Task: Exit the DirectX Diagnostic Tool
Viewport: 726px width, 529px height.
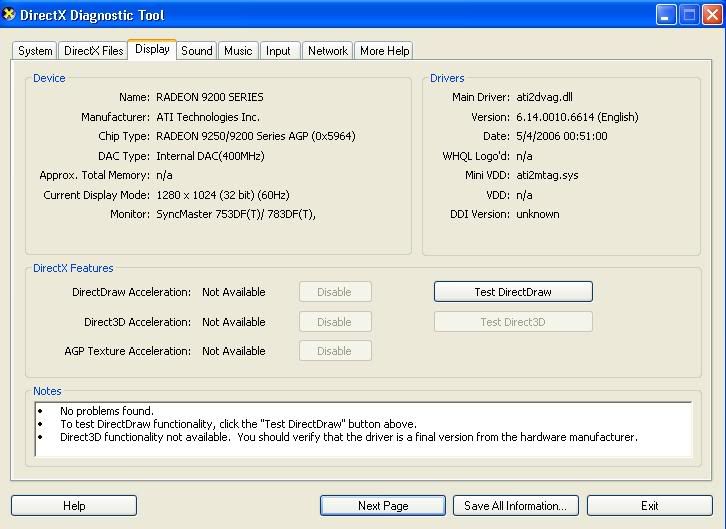Action: pyautogui.click(x=650, y=505)
